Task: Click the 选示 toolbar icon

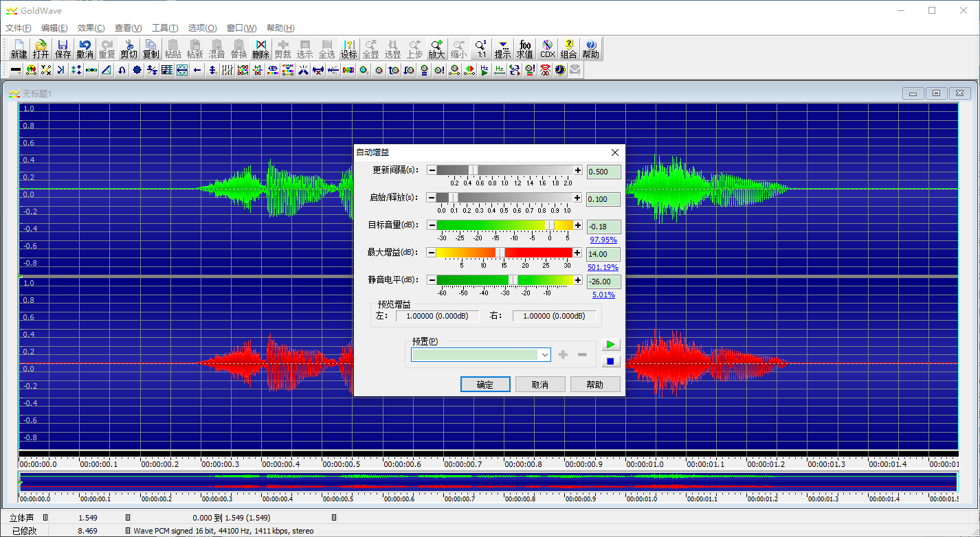Action: coord(304,49)
